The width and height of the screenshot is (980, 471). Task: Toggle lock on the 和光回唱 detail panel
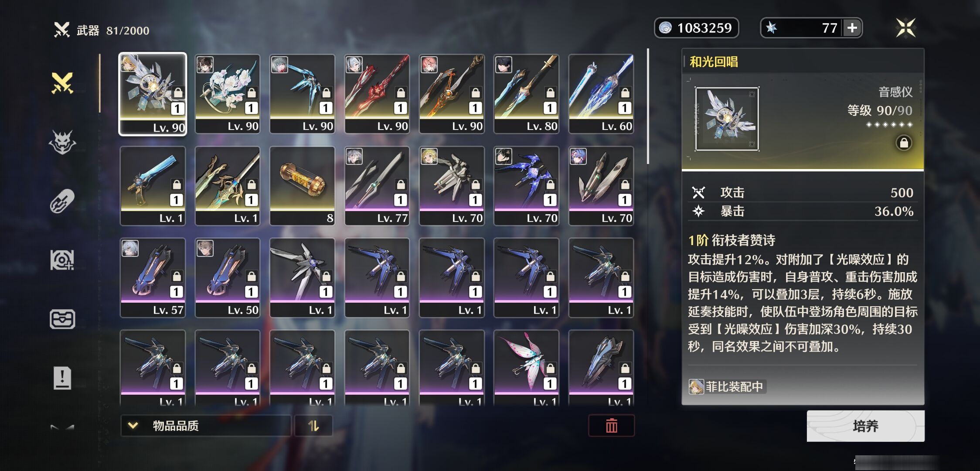(x=904, y=143)
